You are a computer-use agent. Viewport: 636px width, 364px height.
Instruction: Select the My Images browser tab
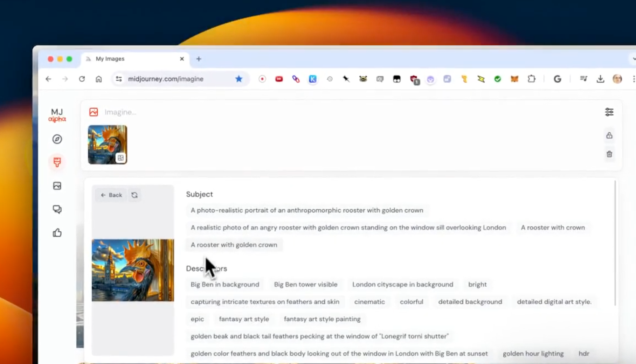[x=135, y=59]
